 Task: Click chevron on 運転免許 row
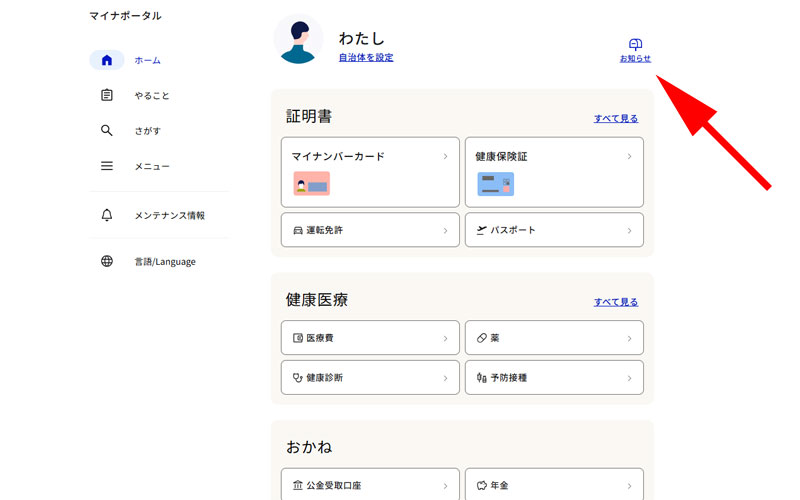tap(445, 231)
